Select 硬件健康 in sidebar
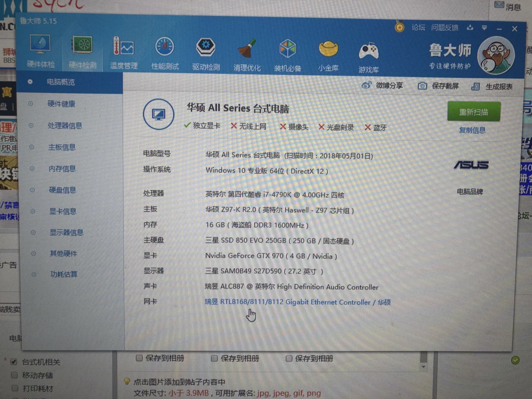Viewport: 532px width, 399px height. coord(61,104)
